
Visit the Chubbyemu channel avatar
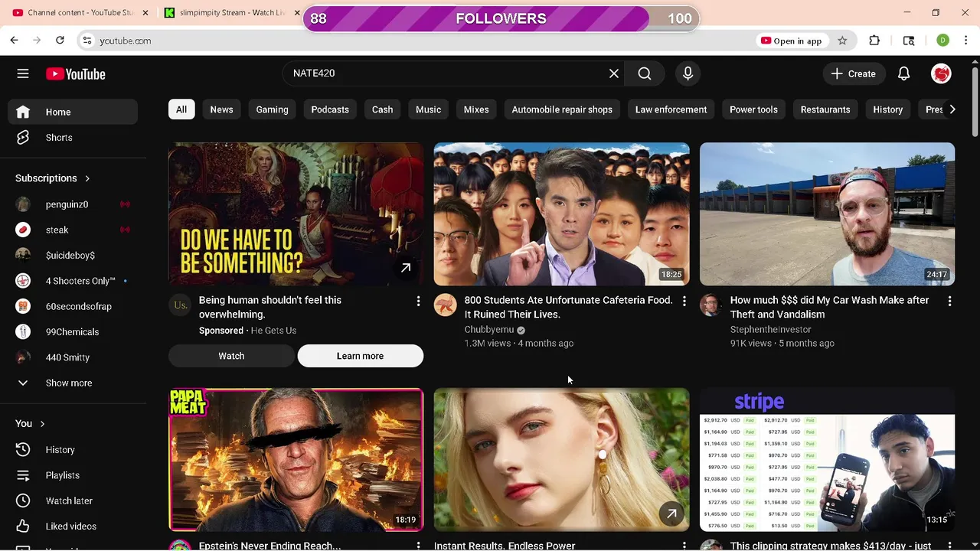tap(445, 305)
